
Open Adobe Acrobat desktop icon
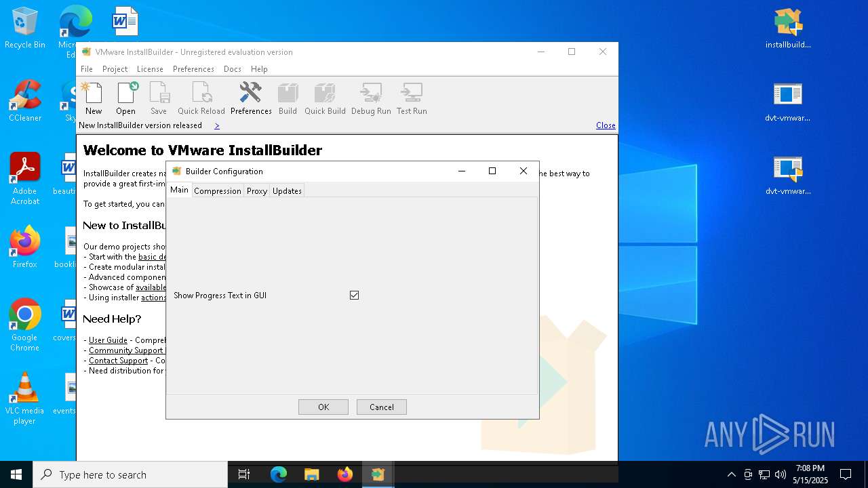point(25,179)
